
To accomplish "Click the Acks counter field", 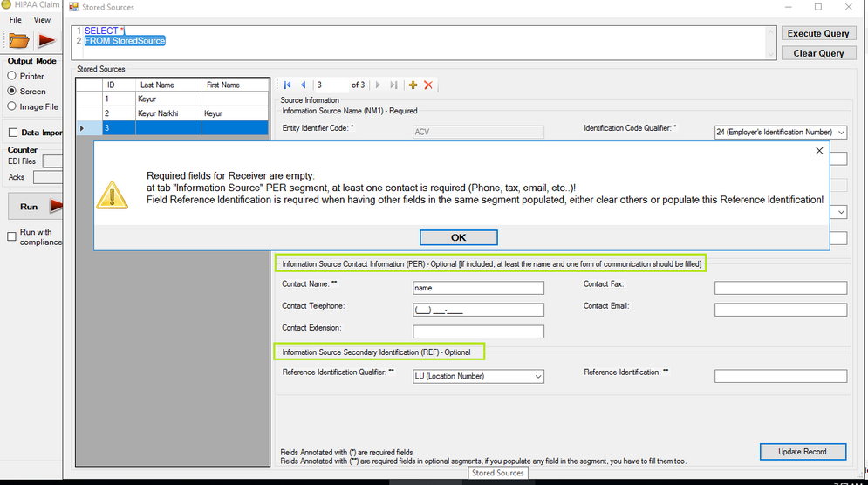I will tap(48, 177).
